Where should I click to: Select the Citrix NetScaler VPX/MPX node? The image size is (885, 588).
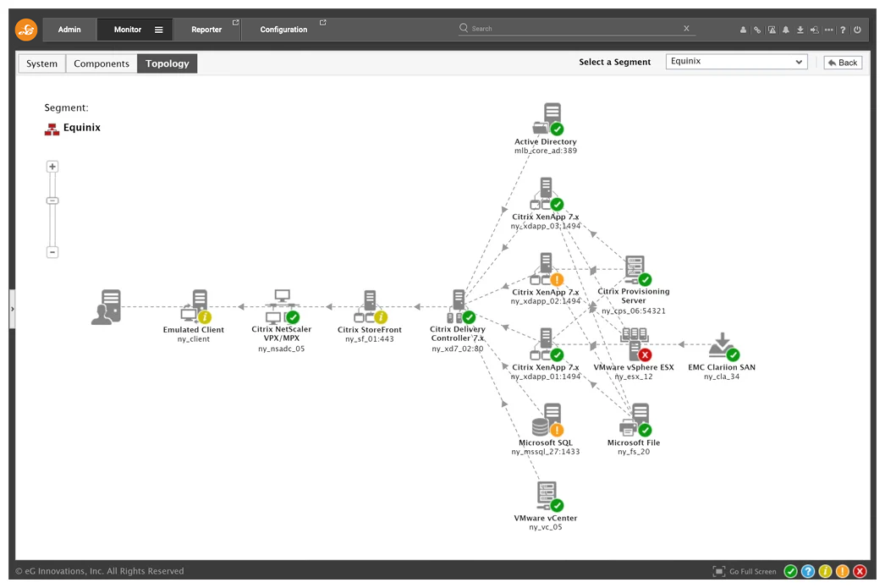coord(283,307)
